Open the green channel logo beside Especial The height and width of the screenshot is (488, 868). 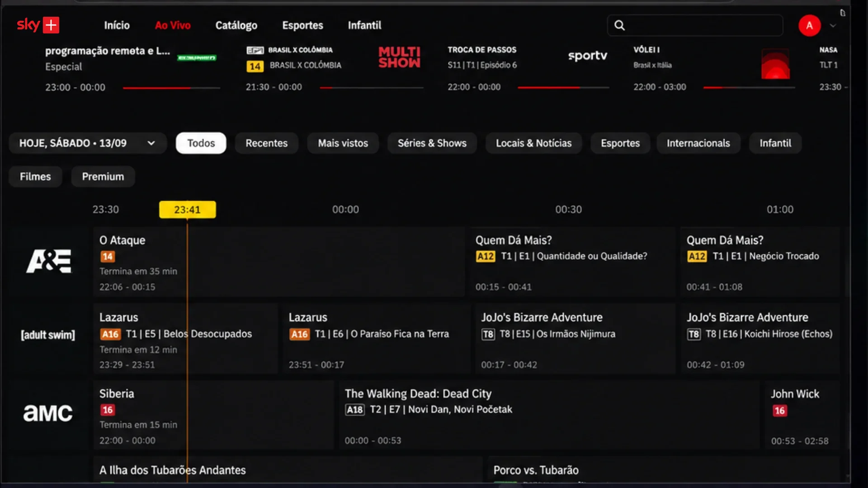coord(197,57)
